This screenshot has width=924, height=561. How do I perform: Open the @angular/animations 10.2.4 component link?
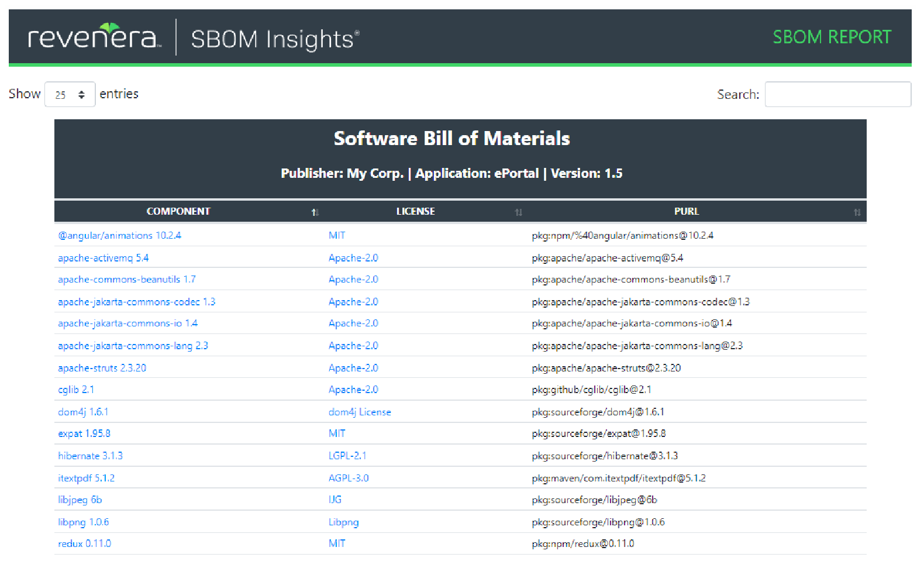(119, 235)
